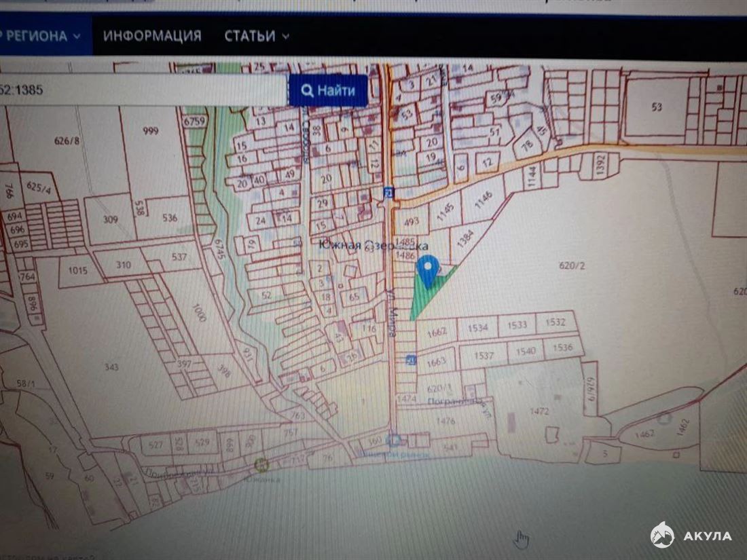747x560 pixels.
Task: Click the blue circle market icon
Action: point(393,441)
